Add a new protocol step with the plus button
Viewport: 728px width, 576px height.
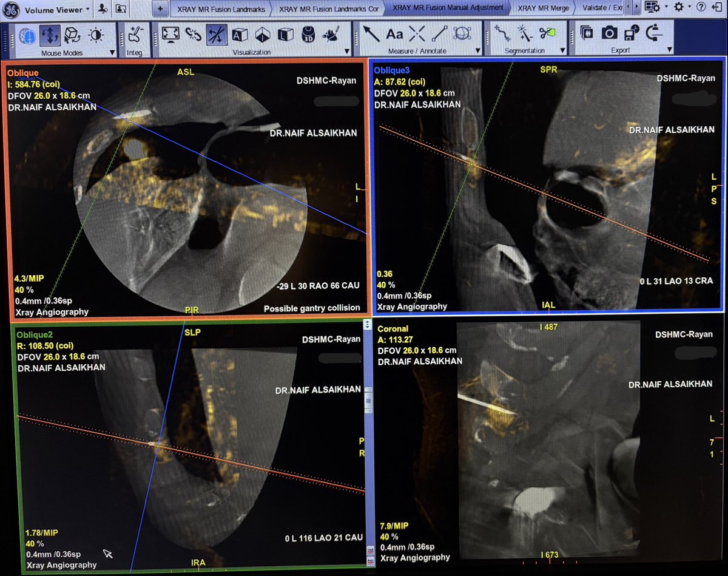pos(160,8)
